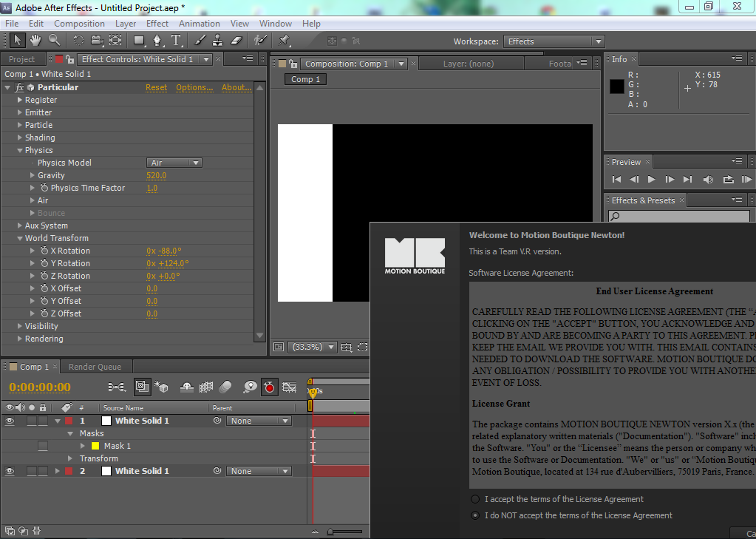
Task: Click Reset for Particular effect
Action: click(156, 87)
